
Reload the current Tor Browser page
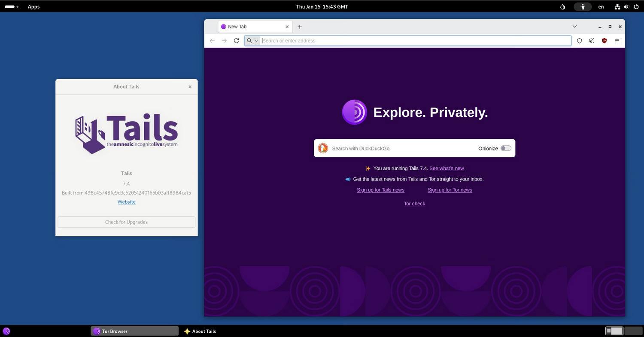pyautogui.click(x=236, y=41)
